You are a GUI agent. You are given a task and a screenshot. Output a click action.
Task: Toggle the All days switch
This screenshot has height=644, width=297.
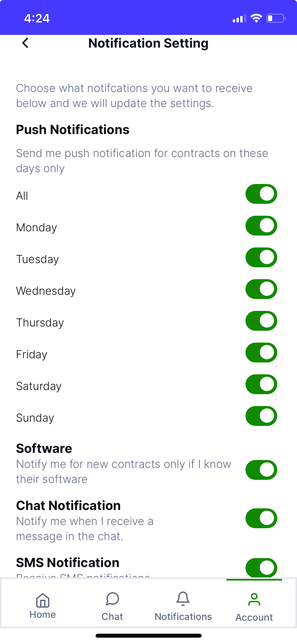261,194
